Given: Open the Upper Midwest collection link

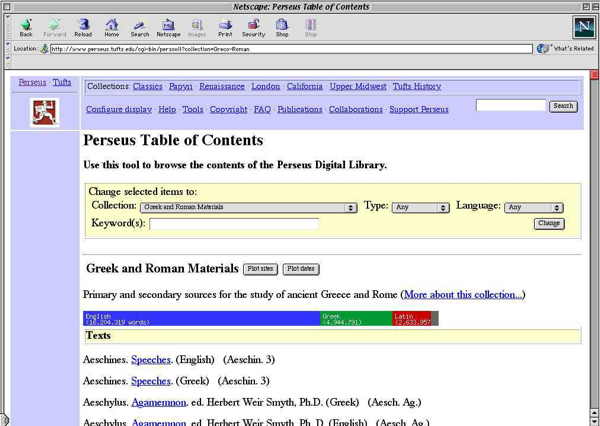Looking at the screenshot, I should (x=358, y=87).
